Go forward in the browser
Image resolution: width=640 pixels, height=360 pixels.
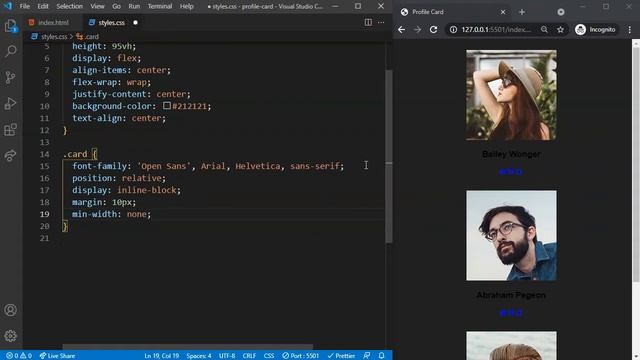417,29
